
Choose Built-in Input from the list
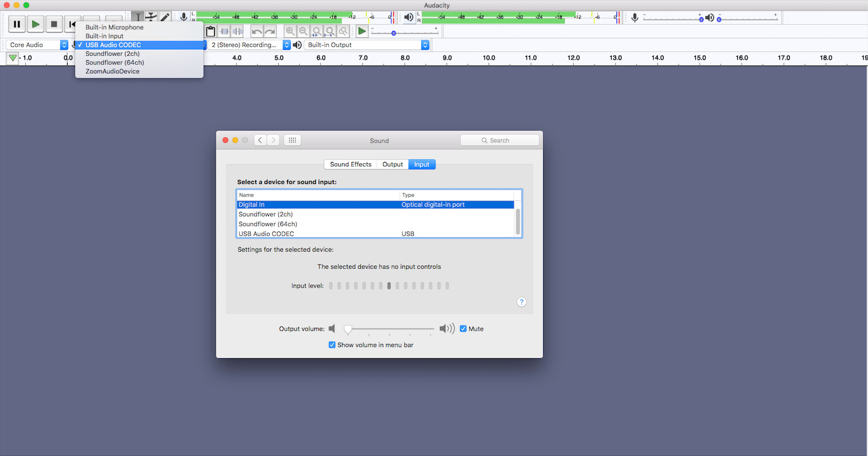pyautogui.click(x=139, y=36)
